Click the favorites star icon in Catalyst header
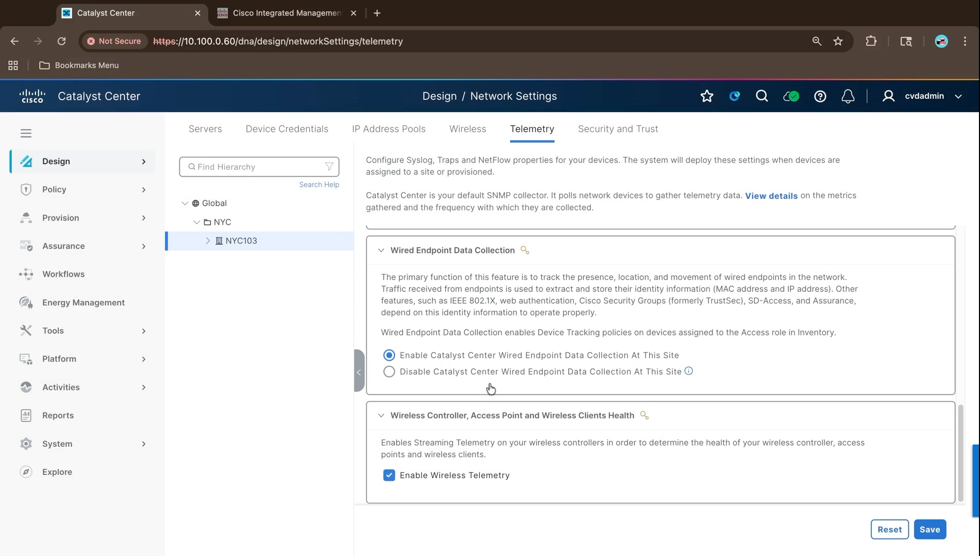The height and width of the screenshot is (556, 980). tap(707, 96)
